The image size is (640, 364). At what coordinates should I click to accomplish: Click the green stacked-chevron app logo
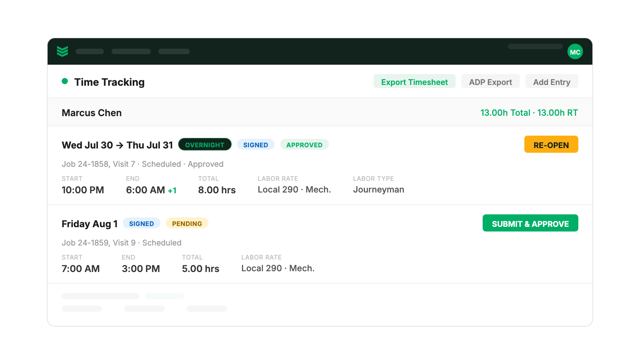[x=62, y=51]
